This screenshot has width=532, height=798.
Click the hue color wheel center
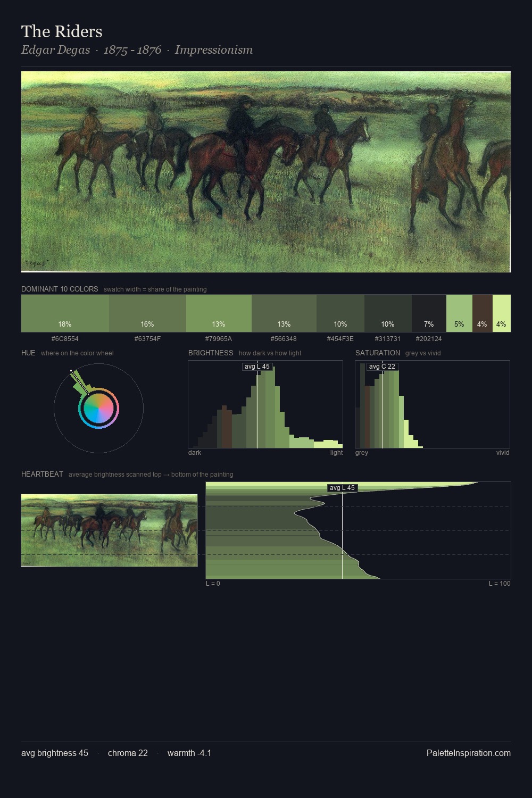pyautogui.click(x=98, y=409)
